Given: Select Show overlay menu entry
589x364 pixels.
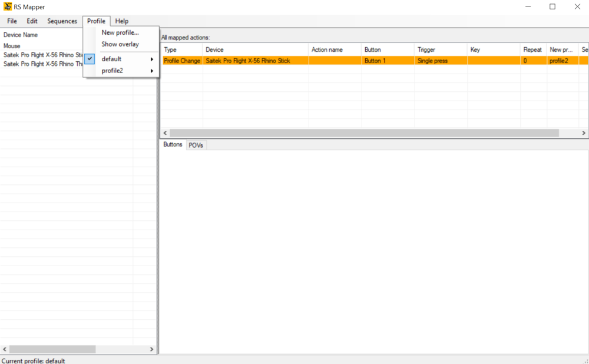Looking at the screenshot, I should tap(121, 44).
